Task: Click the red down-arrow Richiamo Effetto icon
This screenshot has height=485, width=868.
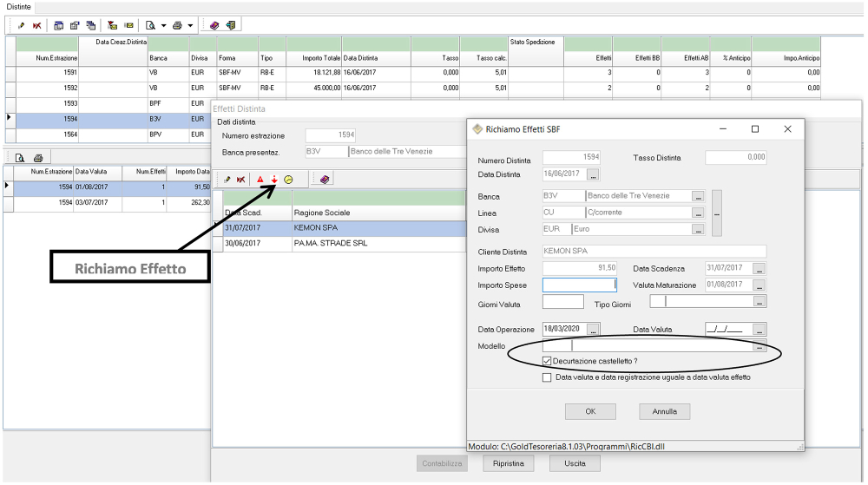Action: click(273, 180)
